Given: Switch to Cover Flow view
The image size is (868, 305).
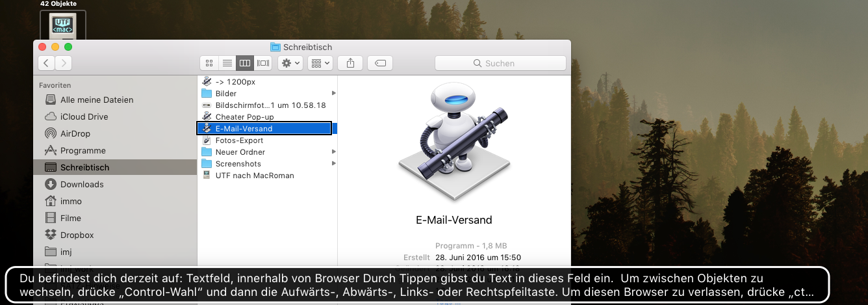Looking at the screenshot, I should [x=263, y=63].
